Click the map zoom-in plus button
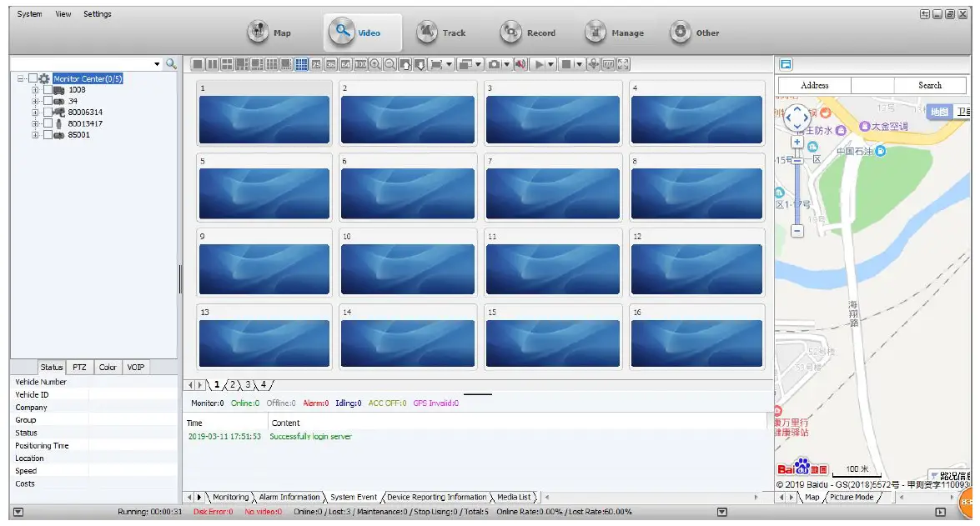 [797, 142]
